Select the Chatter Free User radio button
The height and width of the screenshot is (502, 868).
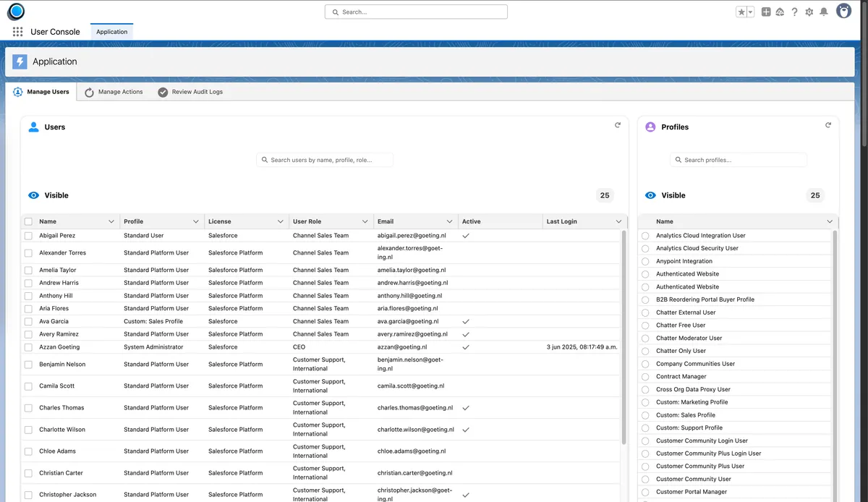645,326
